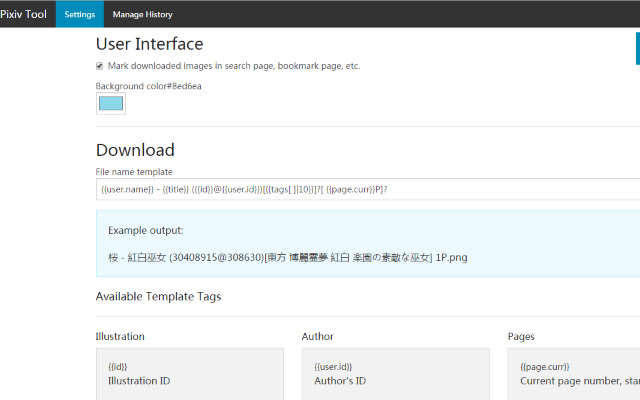Select the {{user.id}} template tag
Viewport: 640px width, 400px height.
(x=333, y=367)
